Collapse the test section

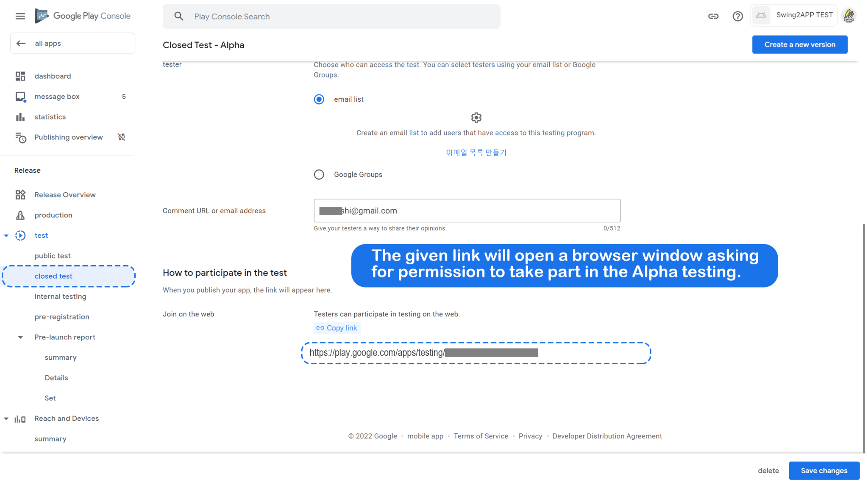coord(6,236)
